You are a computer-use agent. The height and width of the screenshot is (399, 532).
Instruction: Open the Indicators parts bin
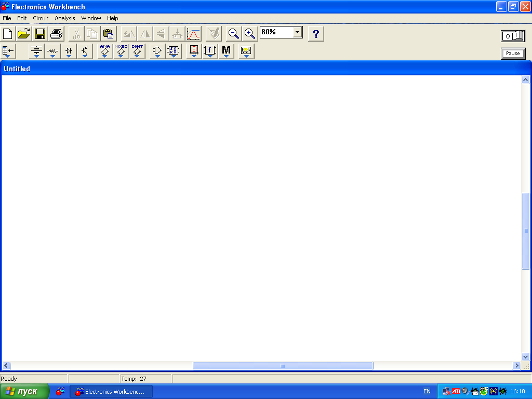point(194,51)
